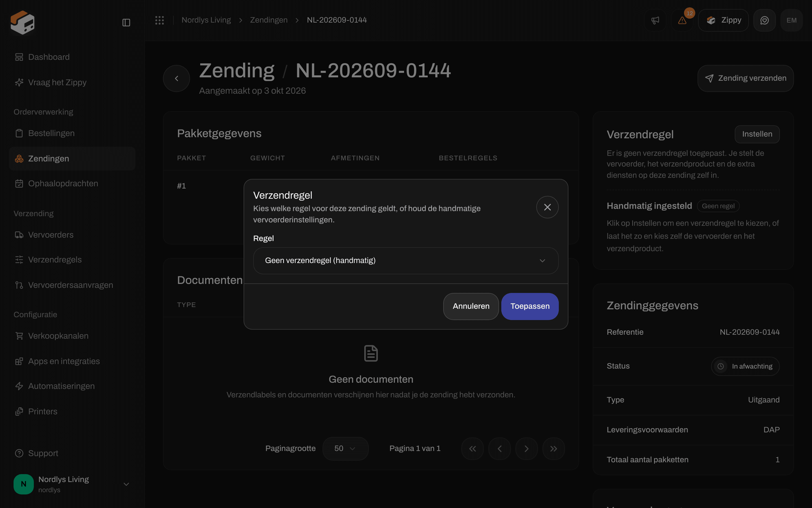Open Support in the sidebar

click(x=72, y=453)
